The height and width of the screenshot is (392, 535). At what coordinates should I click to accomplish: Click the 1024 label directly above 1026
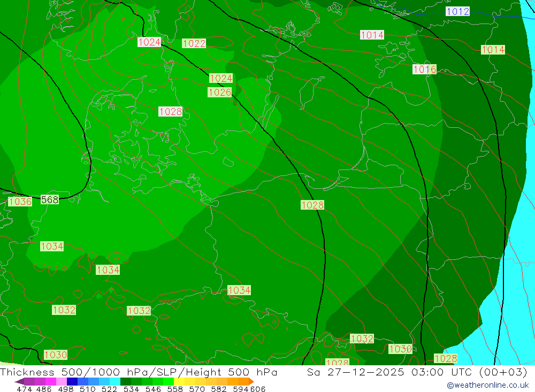click(221, 78)
